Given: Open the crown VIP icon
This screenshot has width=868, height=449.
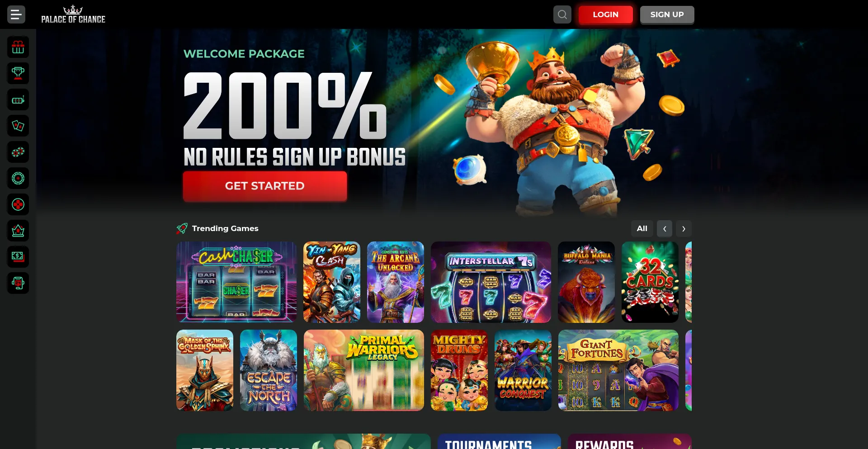Looking at the screenshot, I should (18, 231).
